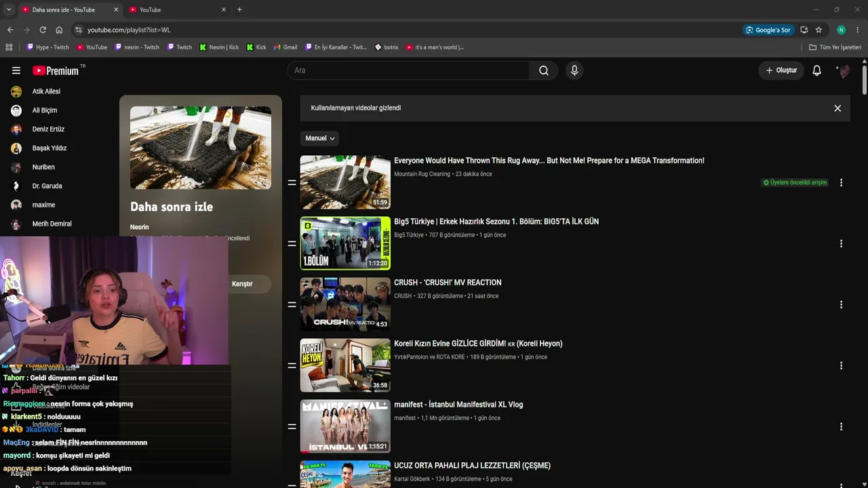Open the 'En İyi Kanallar' bookmark
The width and height of the screenshot is (868, 488).
pyautogui.click(x=336, y=47)
